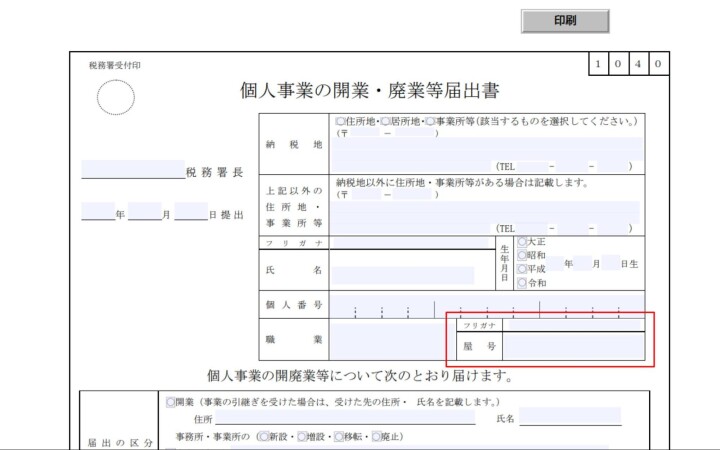Screen dimensions: 720x450
Task: Select the 住所地 radio button
Action: pyautogui.click(x=340, y=122)
